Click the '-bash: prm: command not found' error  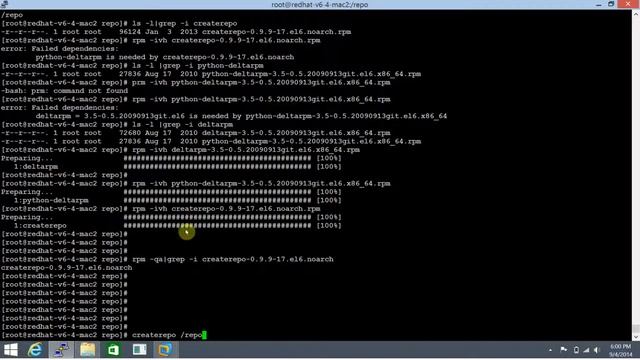point(64,91)
